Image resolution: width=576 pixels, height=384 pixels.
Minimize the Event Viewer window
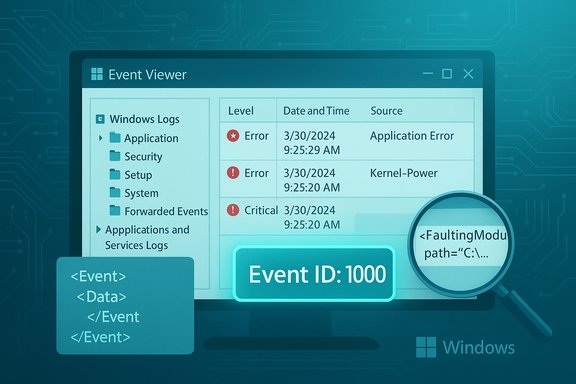point(428,73)
